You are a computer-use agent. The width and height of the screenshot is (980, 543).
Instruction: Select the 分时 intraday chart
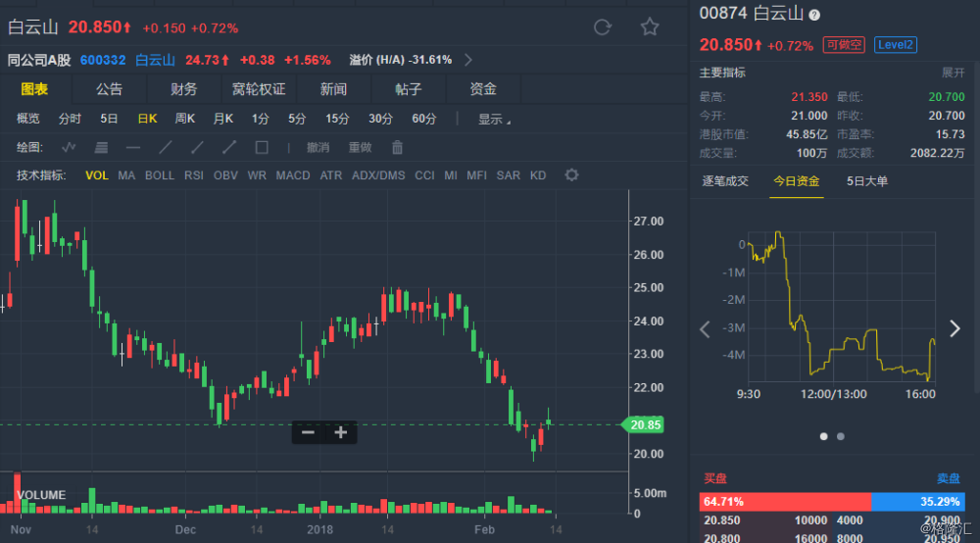pos(70,119)
